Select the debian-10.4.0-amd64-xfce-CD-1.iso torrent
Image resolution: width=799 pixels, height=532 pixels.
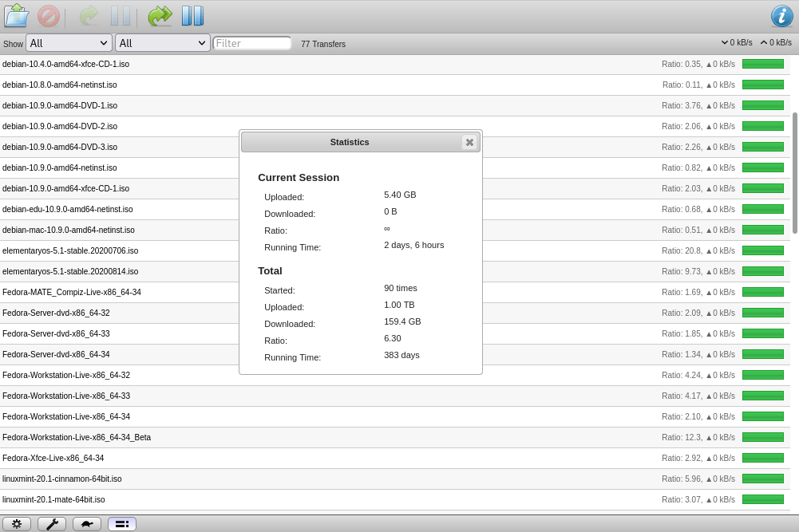point(120,64)
